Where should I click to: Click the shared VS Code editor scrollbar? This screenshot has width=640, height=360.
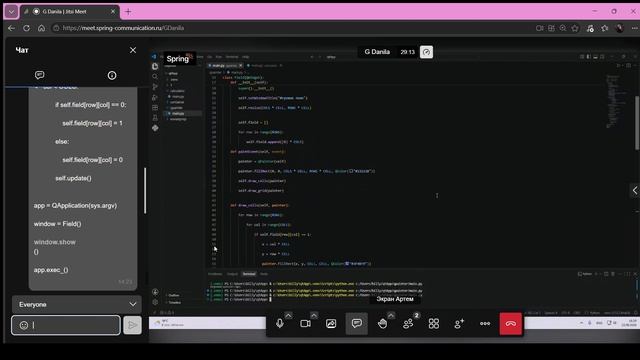pyautogui.click(x=637, y=123)
